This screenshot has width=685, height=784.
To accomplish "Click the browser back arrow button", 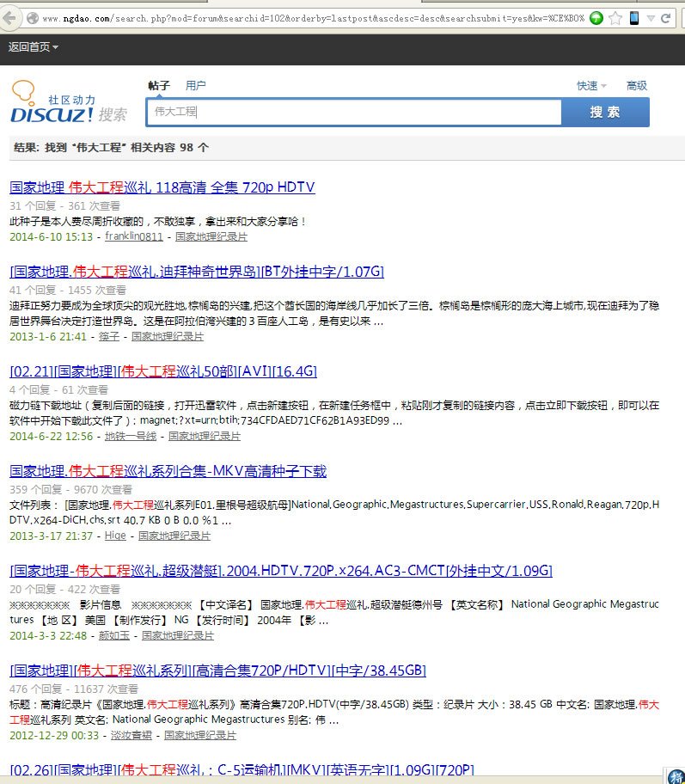I will pyautogui.click(x=9, y=18).
